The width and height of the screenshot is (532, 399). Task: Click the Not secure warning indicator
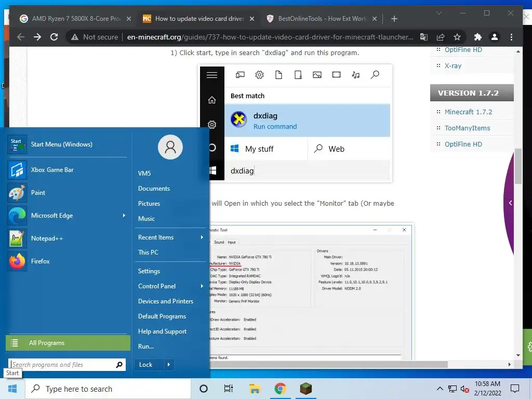coord(95,37)
